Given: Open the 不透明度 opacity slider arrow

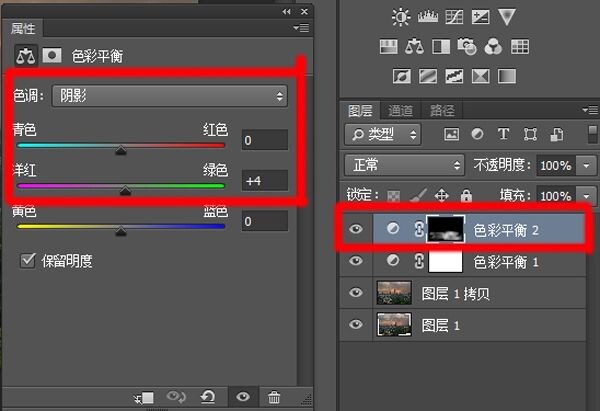Looking at the screenshot, I should click(586, 165).
